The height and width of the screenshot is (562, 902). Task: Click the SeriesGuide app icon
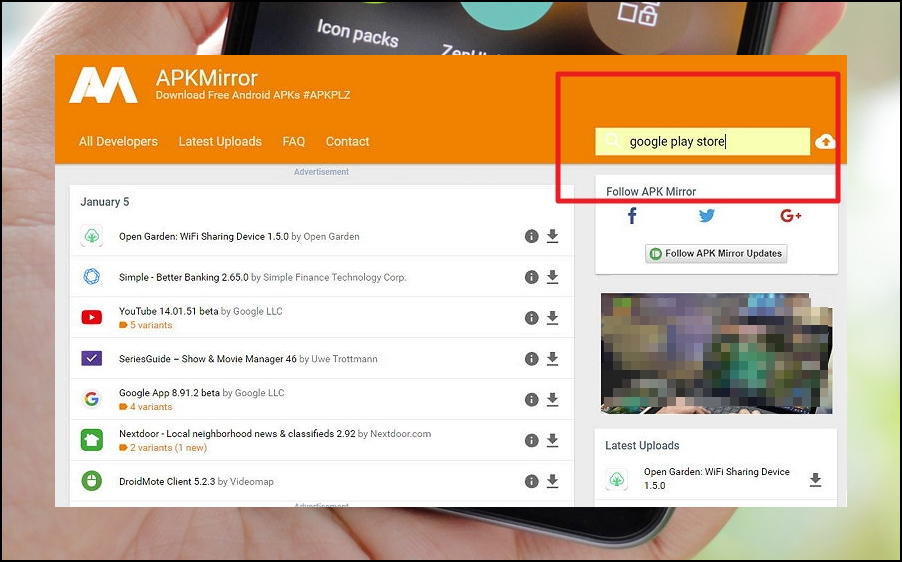pos(91,358)
